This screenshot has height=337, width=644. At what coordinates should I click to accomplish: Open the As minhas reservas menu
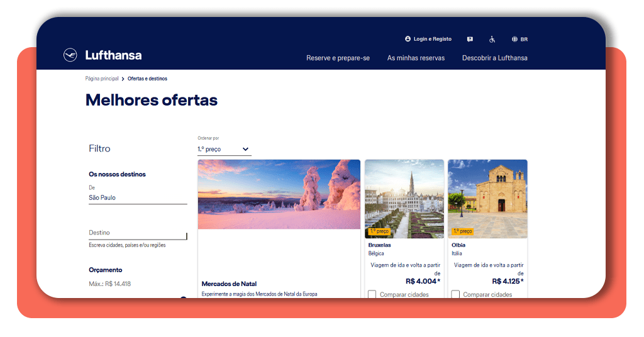[x=416, y=58]
